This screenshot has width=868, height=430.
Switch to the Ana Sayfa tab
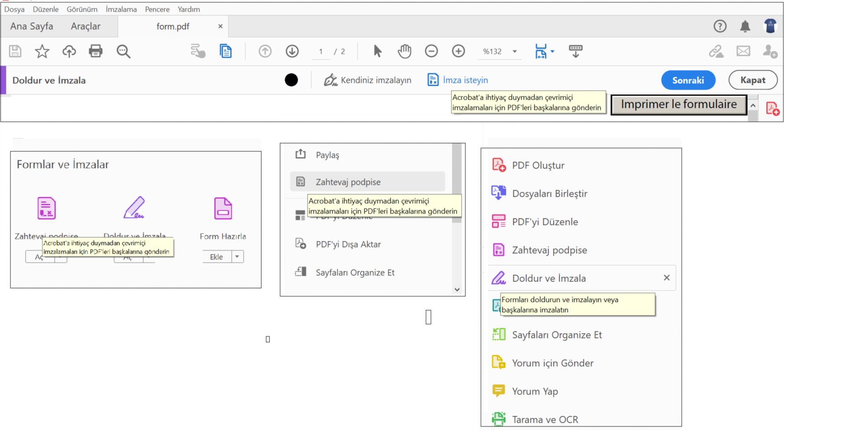[32, 26]
